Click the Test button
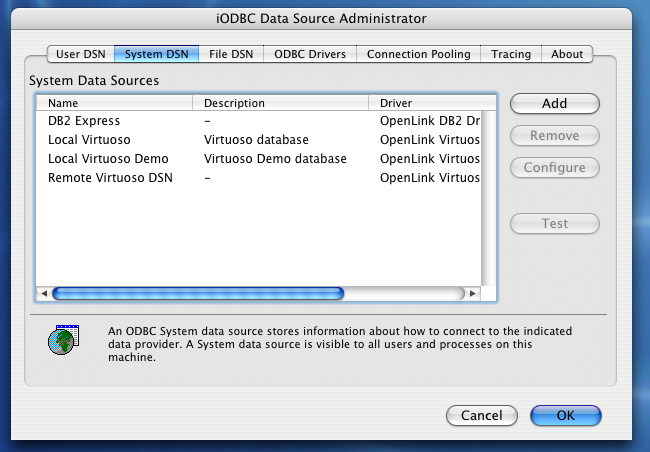The width and height of the screenshot is (650, 452). pos(555,224)
